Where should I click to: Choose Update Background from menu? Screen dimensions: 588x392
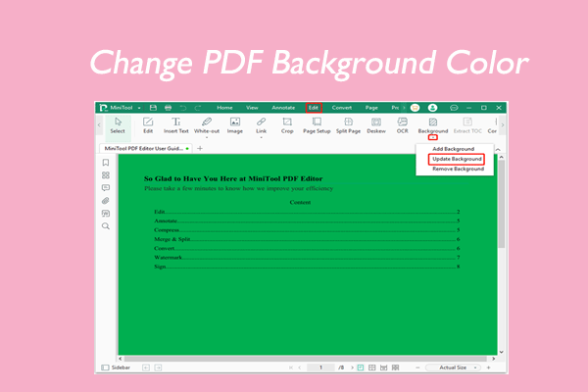pyautogui.click(x=457, y=159)
